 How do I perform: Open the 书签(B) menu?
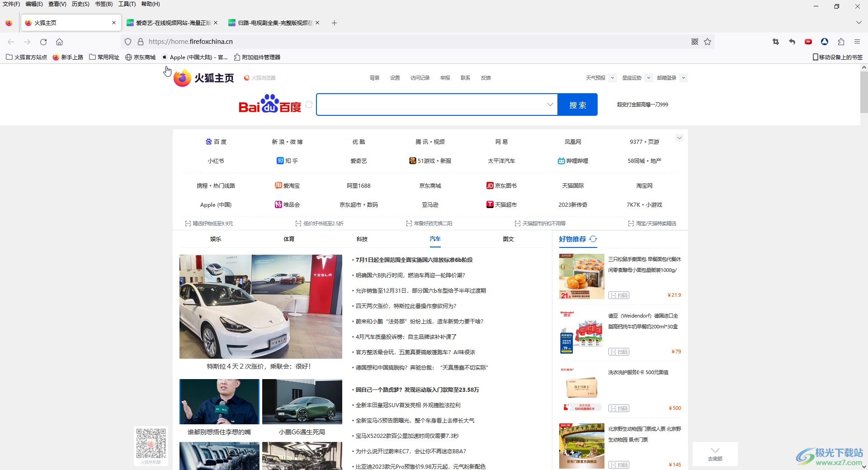coord(104,4)
